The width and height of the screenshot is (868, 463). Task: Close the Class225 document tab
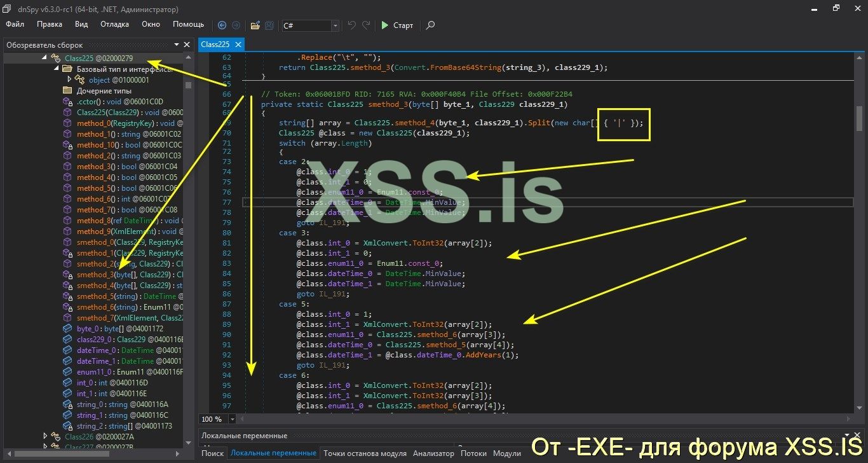(x=238, y=45)
